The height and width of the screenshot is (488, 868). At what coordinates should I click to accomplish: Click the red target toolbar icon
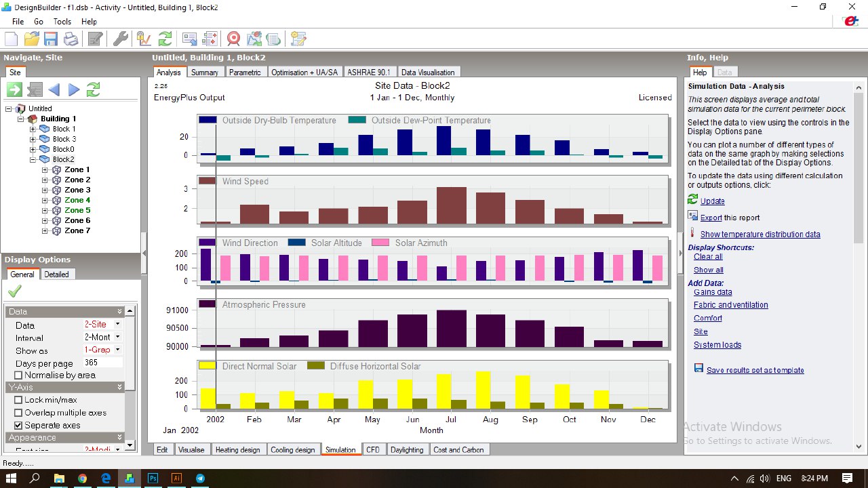(233, 39)
